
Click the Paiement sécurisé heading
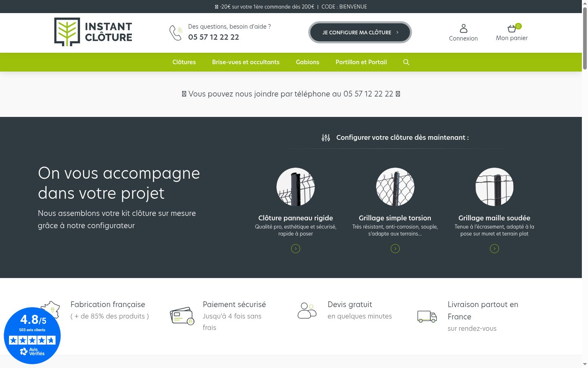pyautogui.click(x=234, y=305)
